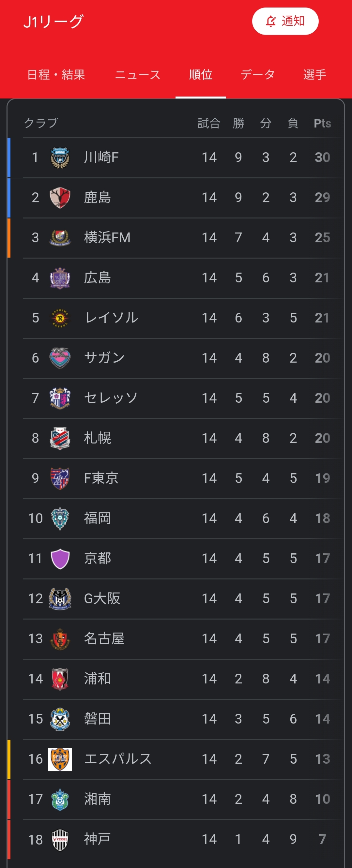Screen dimensions: 352x868
Task: Tap the 浦和 club crest
Action: coord(60,679)
